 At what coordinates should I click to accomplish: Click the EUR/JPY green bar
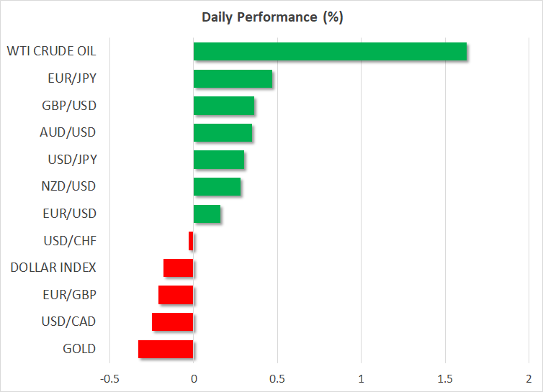pyautogui.click(x=233, y=78)
